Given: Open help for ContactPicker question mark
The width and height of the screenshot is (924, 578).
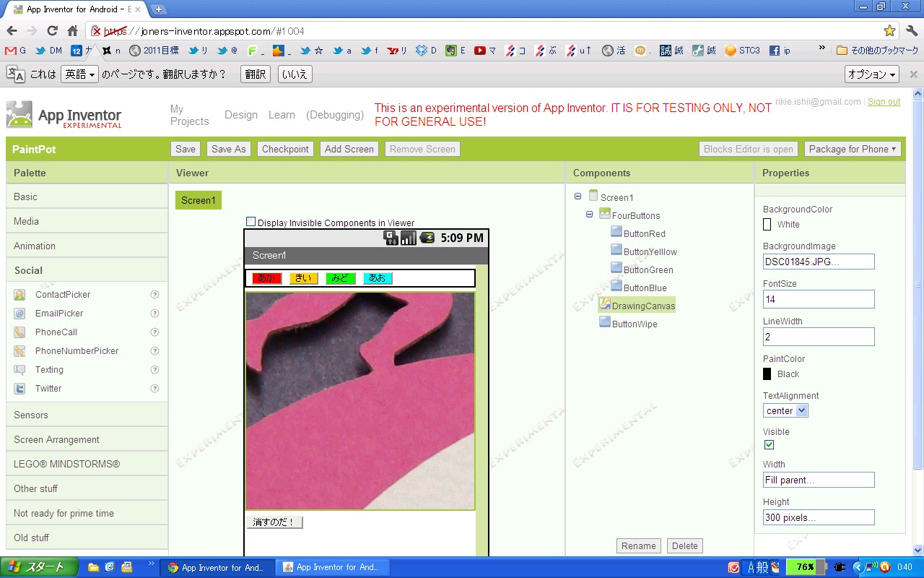Looking at the screenshot, I should 154,295.
